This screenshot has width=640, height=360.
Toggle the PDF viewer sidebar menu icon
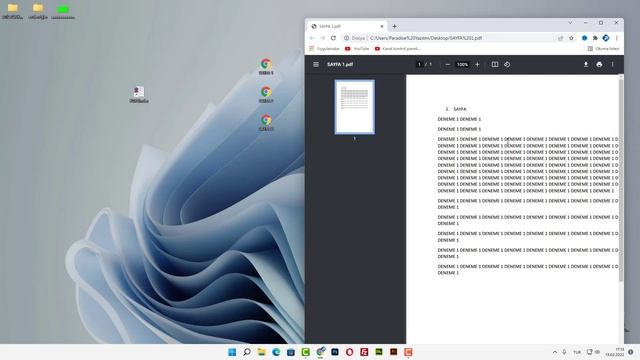click(316, 64)
